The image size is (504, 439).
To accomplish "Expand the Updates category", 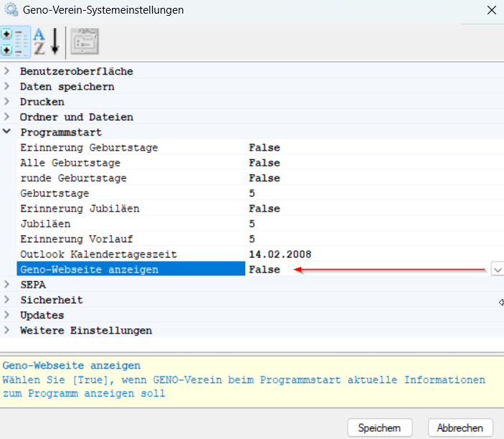I will coord(6,314).
